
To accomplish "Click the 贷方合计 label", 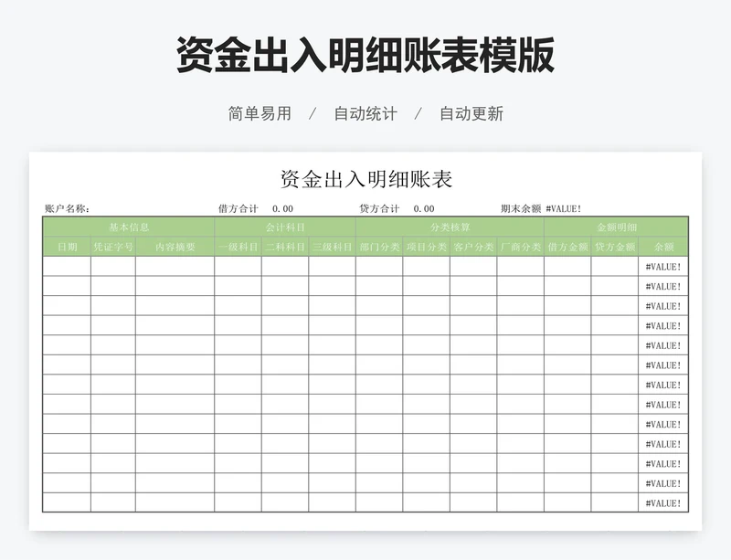I will click(x=379, y=208).
